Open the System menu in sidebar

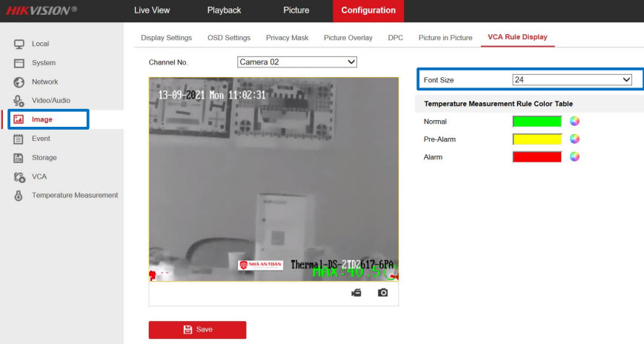click(x=43, y=63)
